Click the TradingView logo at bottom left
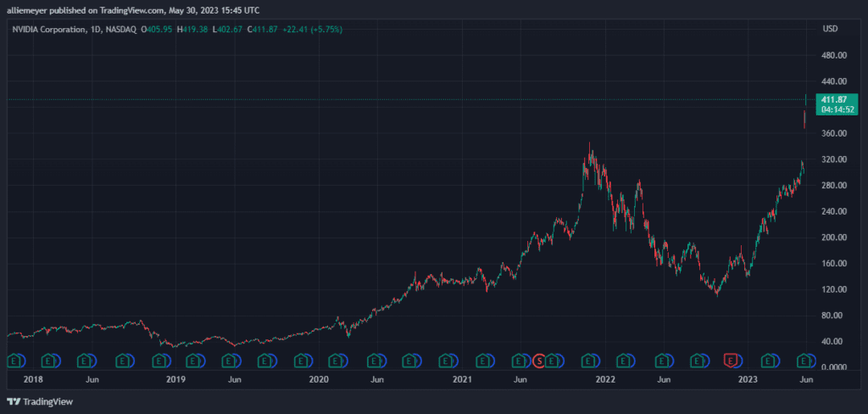The height and width of the screenshot is (414, 868). point(40,402)
